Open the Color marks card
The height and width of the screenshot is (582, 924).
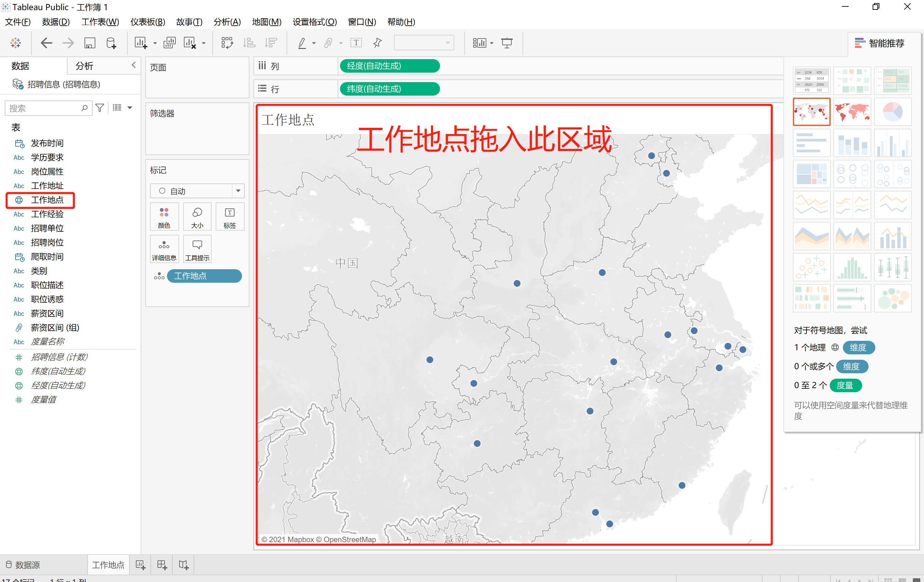click(x=164, y=217)
